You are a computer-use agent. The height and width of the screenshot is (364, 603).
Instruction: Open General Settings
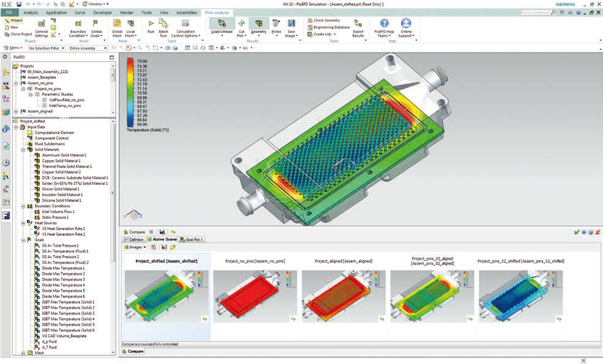point(42,29)
